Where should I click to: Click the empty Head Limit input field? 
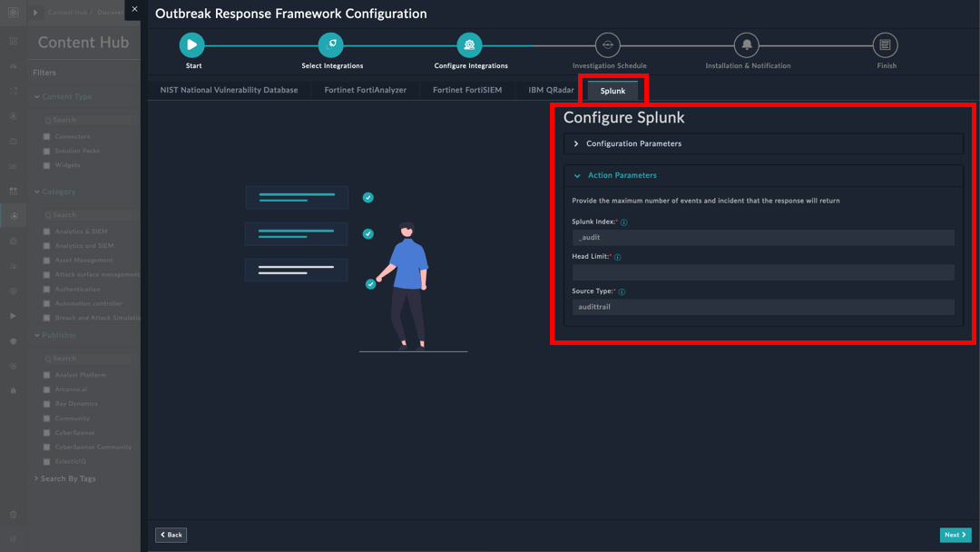point(762,272)
